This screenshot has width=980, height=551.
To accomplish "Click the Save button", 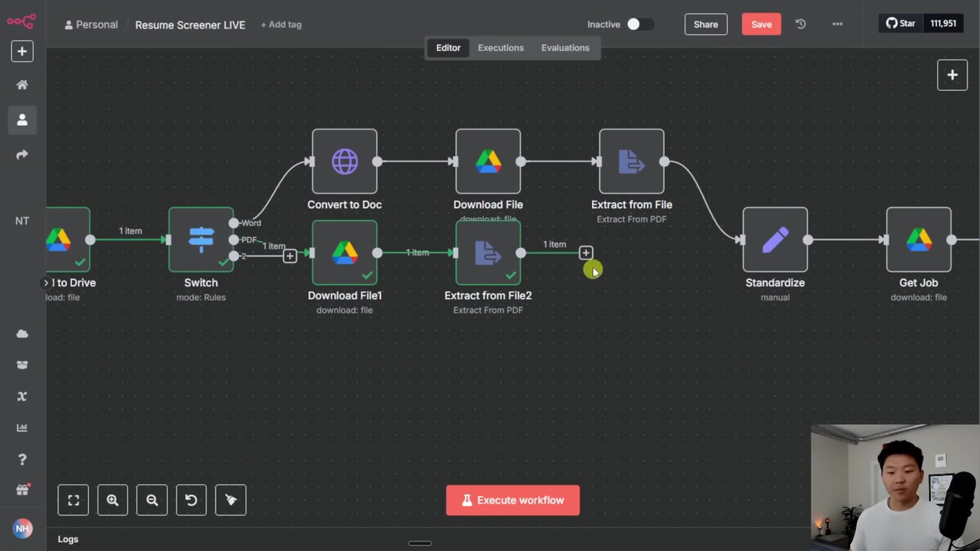I will 761,24.
